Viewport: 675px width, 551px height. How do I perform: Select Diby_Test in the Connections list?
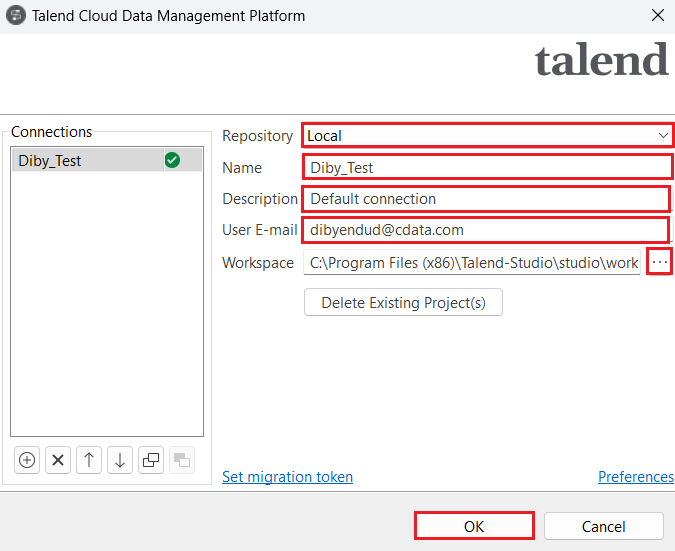point(85,160)
